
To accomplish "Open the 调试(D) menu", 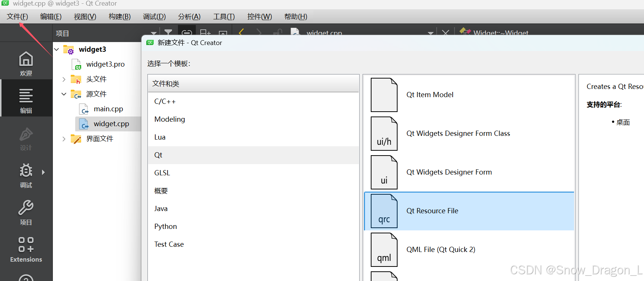I will coord(154,17).
